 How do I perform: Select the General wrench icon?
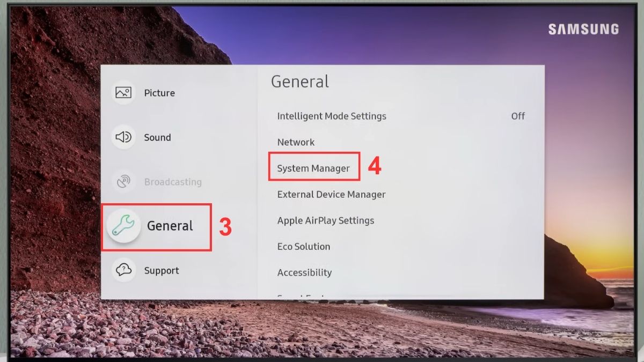(123, 226)
